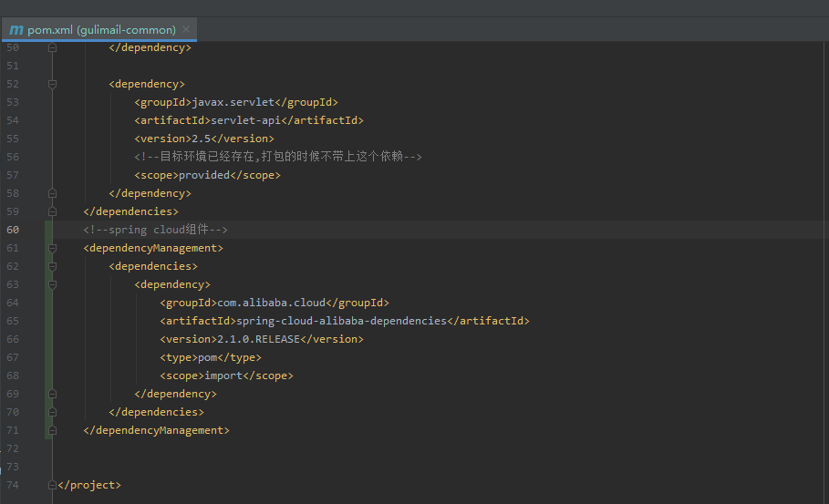Collapse the dependencyManagement block on line 61
Image resolution: width=829 pixels, height=504 pixels.
pos(52,248)
